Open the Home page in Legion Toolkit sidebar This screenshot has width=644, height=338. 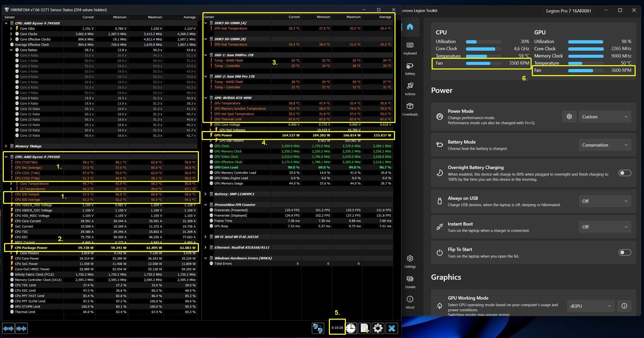[x=410, y=27]
